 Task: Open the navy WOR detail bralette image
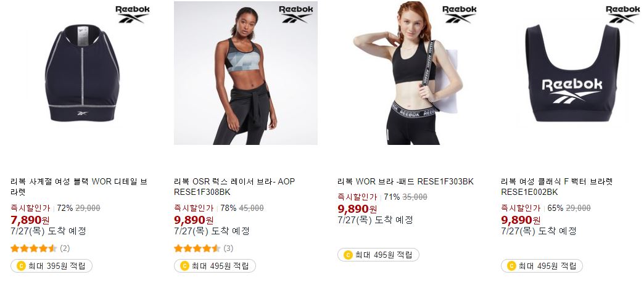(x=82, y=73)
